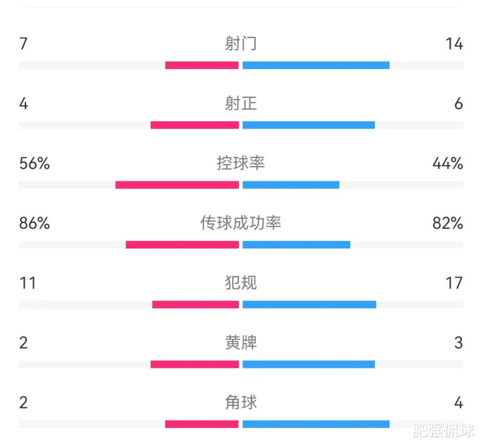Click the 17 fouls value
The image size is (482, 448).
(455, 283)
